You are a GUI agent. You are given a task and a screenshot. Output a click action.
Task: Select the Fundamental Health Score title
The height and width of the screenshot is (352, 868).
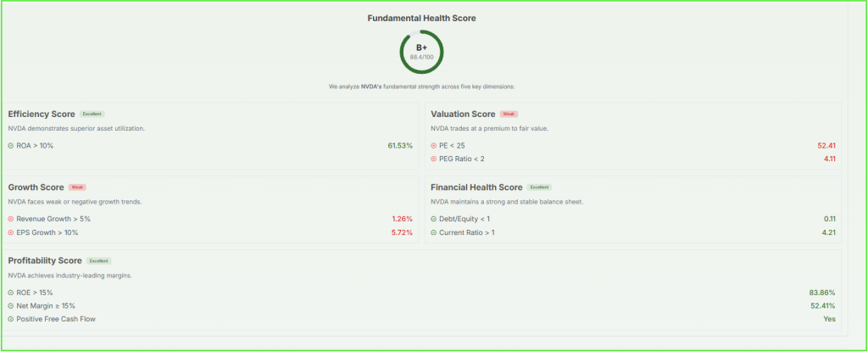(421, 18)
